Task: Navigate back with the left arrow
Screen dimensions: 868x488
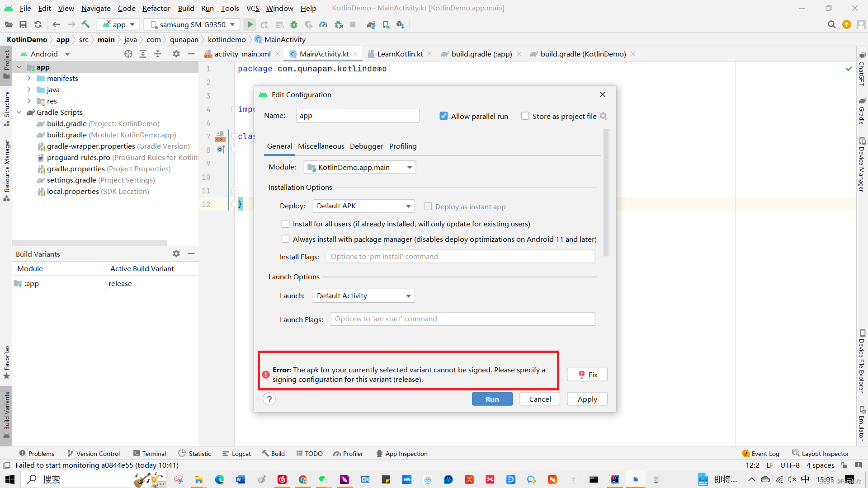Action: pos(56,24)
